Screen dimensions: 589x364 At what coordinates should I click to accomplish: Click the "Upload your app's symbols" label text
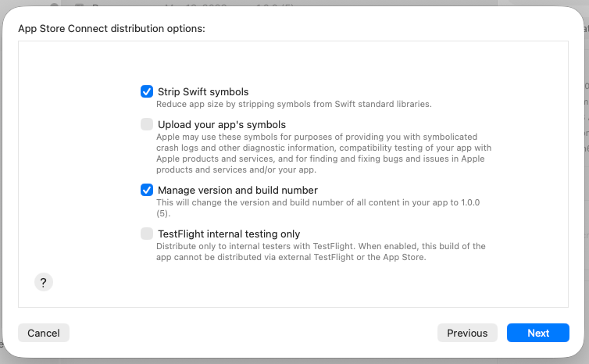click(x=222, y=124)
